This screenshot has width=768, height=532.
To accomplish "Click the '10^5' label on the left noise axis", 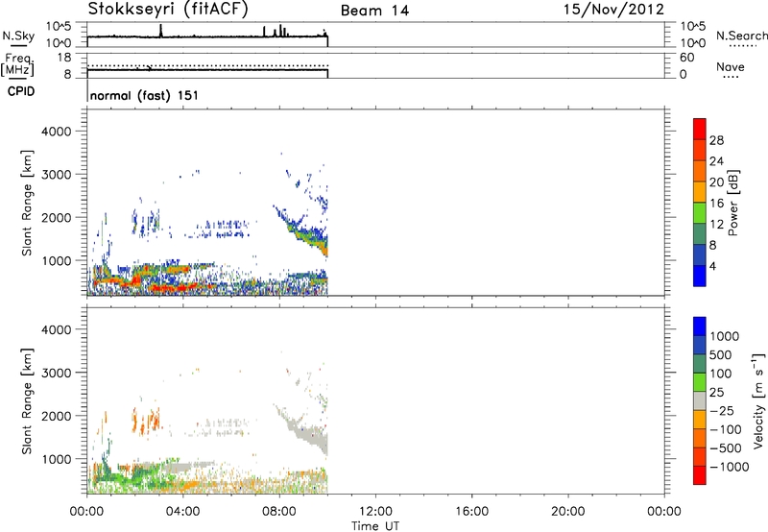I will (59, 26).
